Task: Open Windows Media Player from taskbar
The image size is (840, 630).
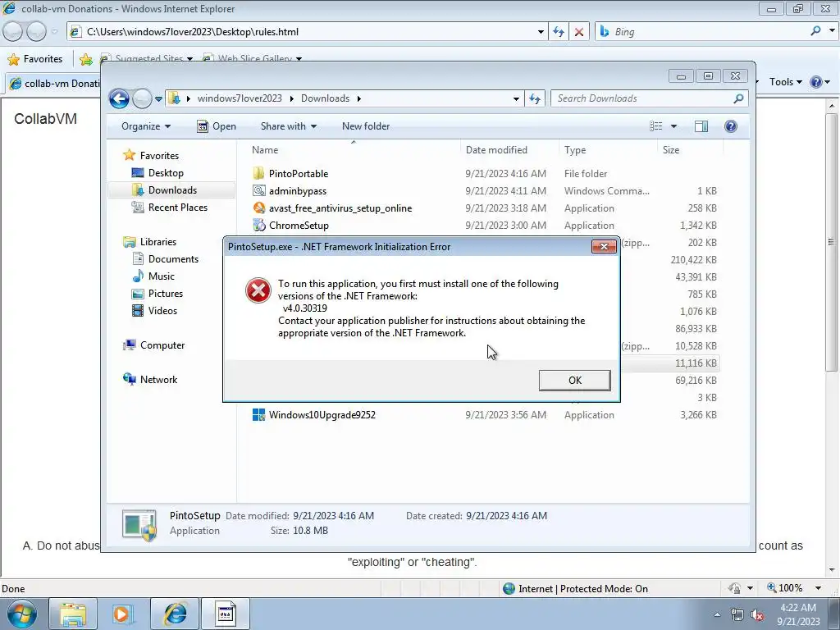Action: [x=122, y=614]
